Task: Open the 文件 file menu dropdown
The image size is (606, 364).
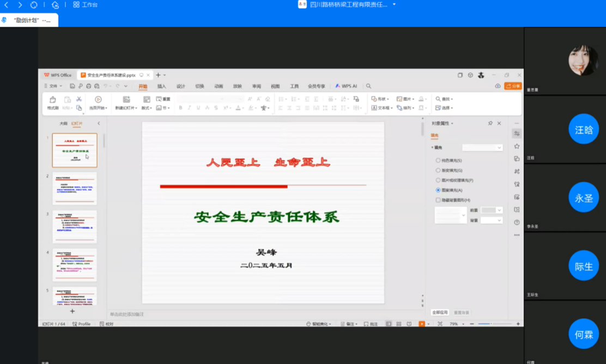Action: pos(53,86)
